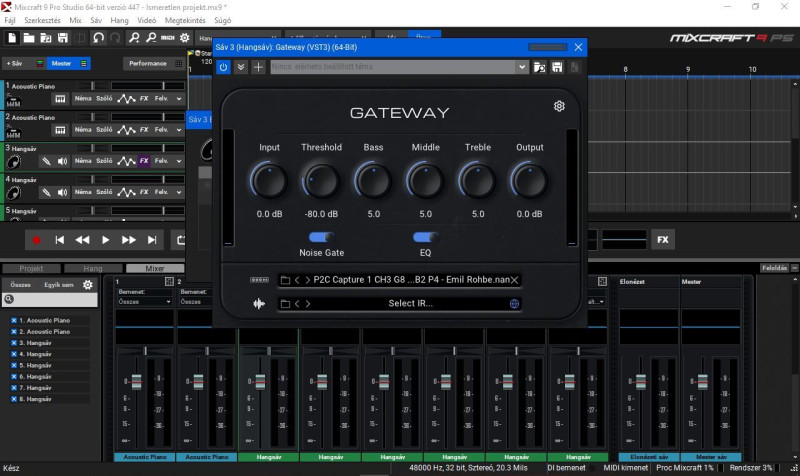Click the globe icon in the Select IR row
Screen dimensions: 800x476
[x=514, y=304]
